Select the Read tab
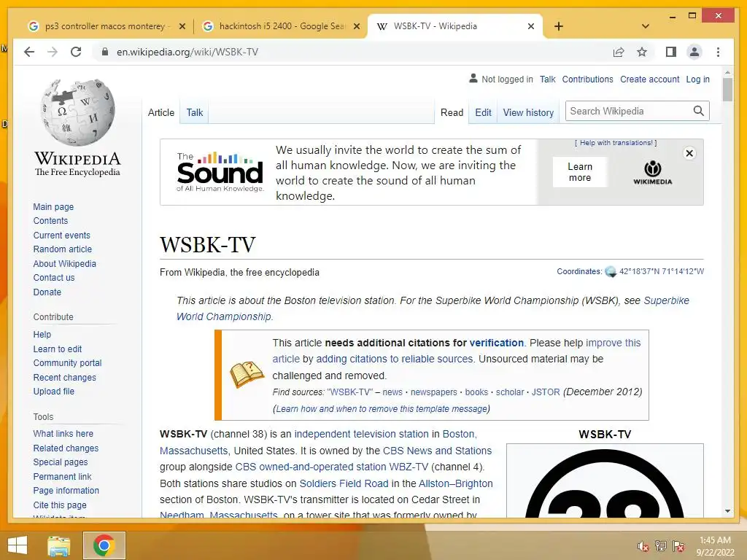747x560 pixels. tap(452, 112)
